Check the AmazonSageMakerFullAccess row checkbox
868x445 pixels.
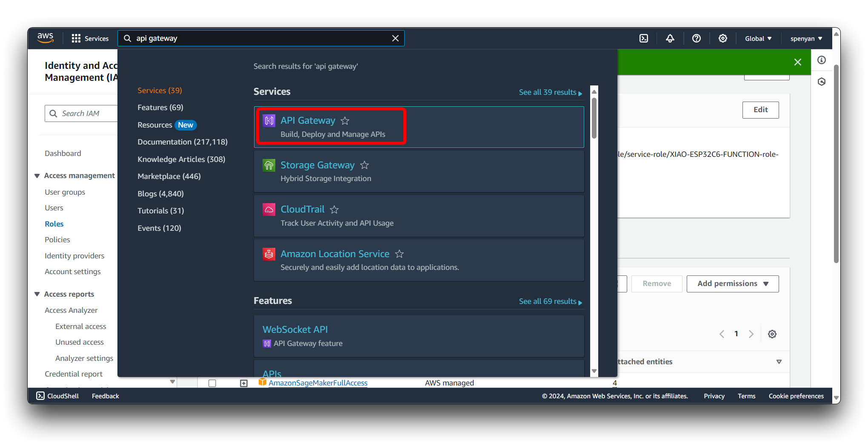pos(212,383)
